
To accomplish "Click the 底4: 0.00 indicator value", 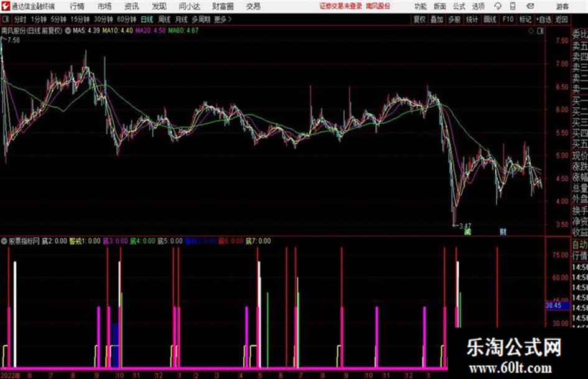I will pyautogui.click(x=142, y=241).
